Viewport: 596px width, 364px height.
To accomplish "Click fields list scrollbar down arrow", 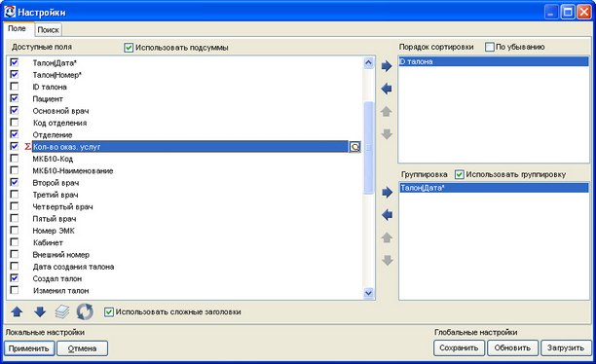I will 368,293.
